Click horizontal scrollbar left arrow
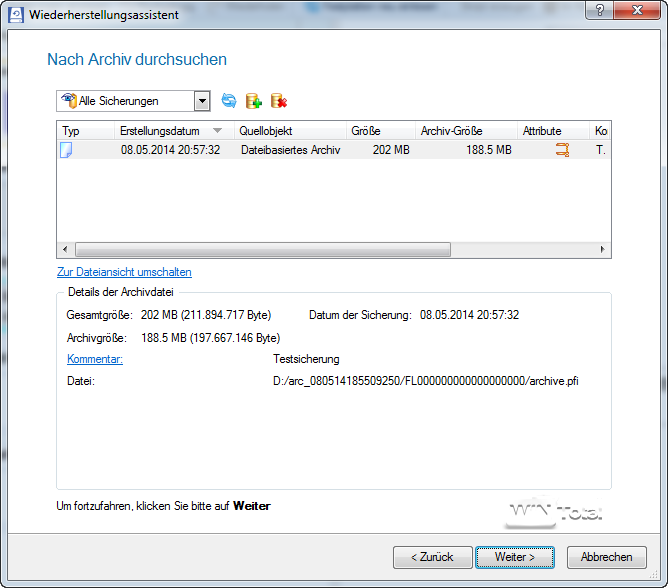 tap(65, 249)
